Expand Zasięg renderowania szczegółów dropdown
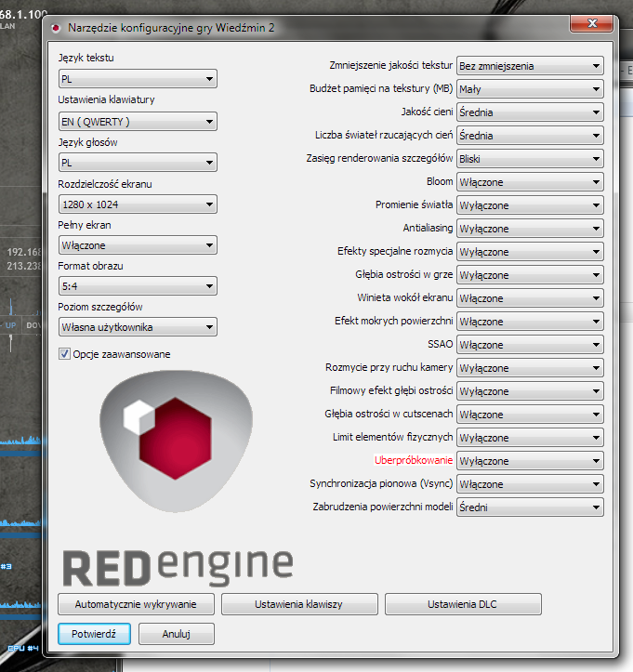This screenshot has width=633, height=672. pyautogui.click(x=530, y=159)
